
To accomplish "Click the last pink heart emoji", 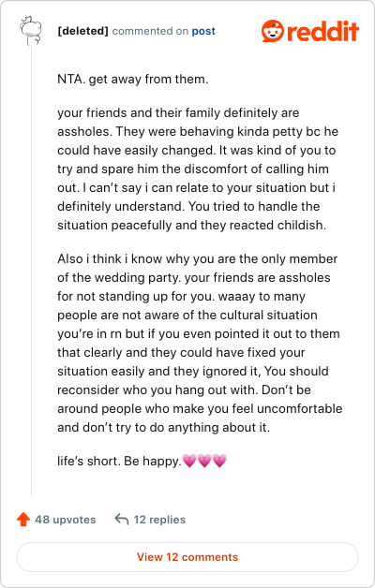I will 219,461.
